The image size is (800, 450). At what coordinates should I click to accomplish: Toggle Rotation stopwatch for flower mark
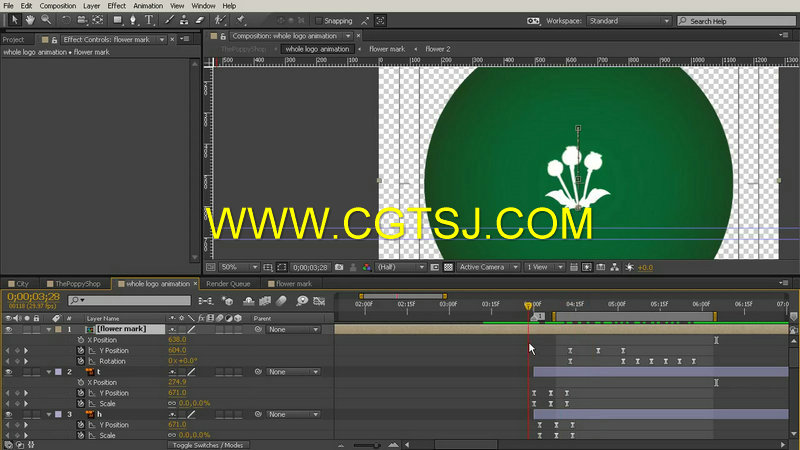click(81, 361)
